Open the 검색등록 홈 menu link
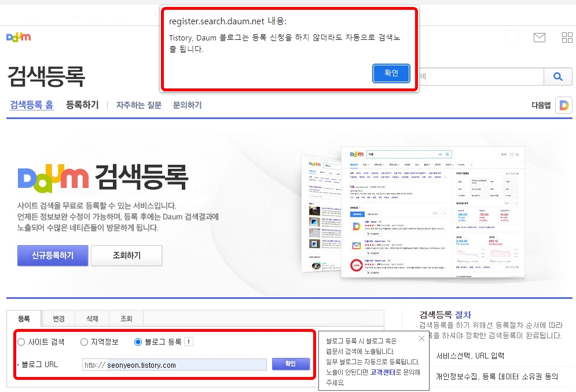Image resolution: width=576 pixels, height=392 pixels. point(32,105)
